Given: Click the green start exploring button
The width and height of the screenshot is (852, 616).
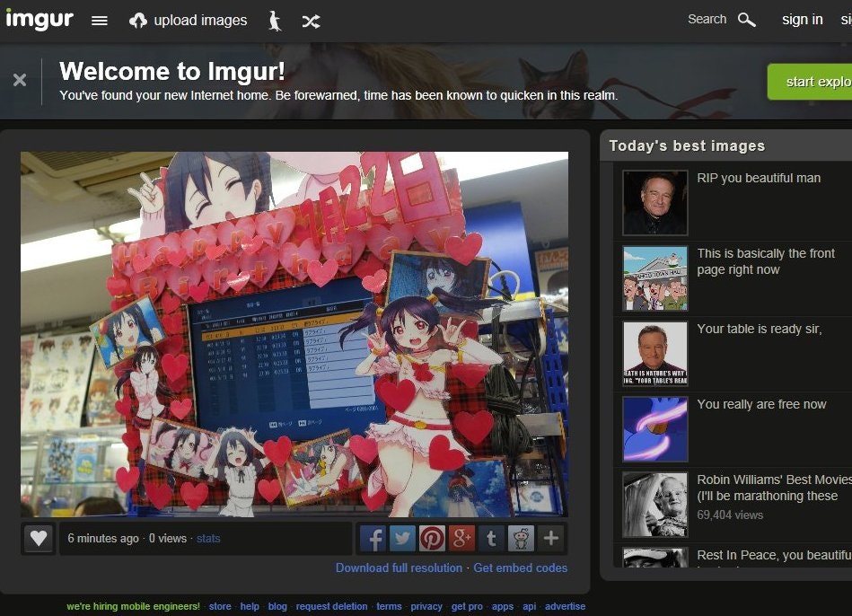Looking at the screenshot, I should click(810, 82).
